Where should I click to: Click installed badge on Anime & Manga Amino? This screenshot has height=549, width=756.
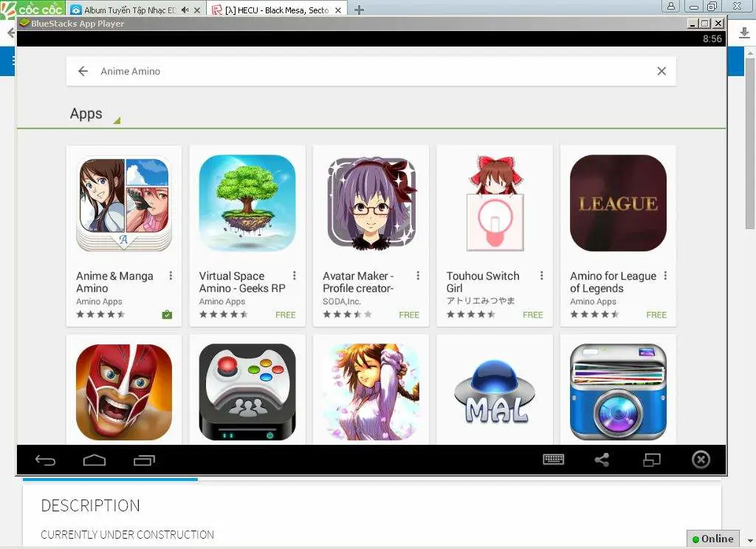pyautogui.click(x=167, y=315)
